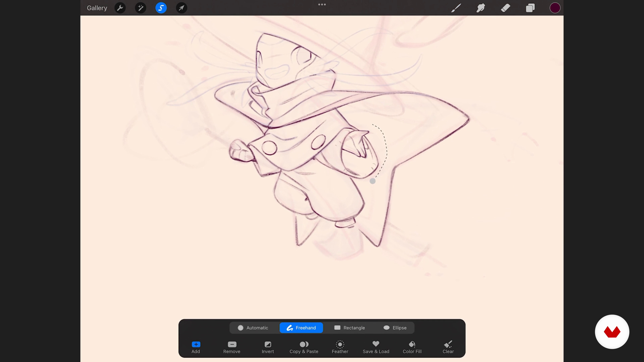
Task: Switch to Automatic selection mode
Action: coord(253,327)
